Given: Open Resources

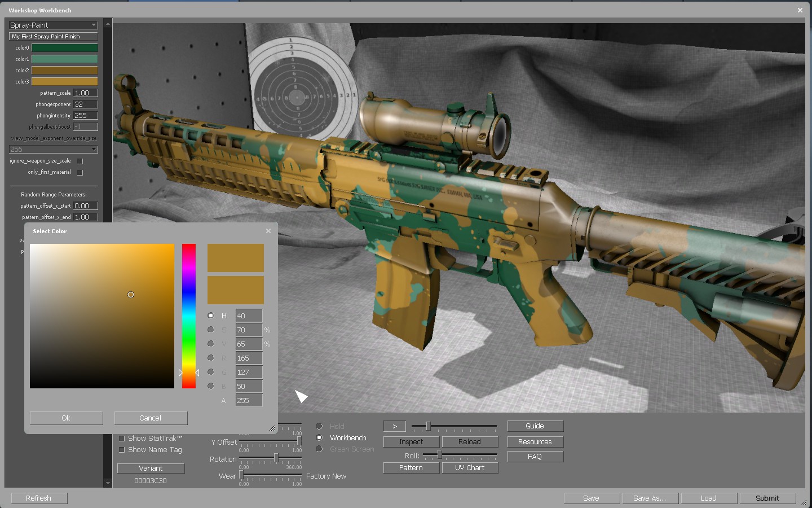Looking at the screenshot, I should click(x=536, y=442).
